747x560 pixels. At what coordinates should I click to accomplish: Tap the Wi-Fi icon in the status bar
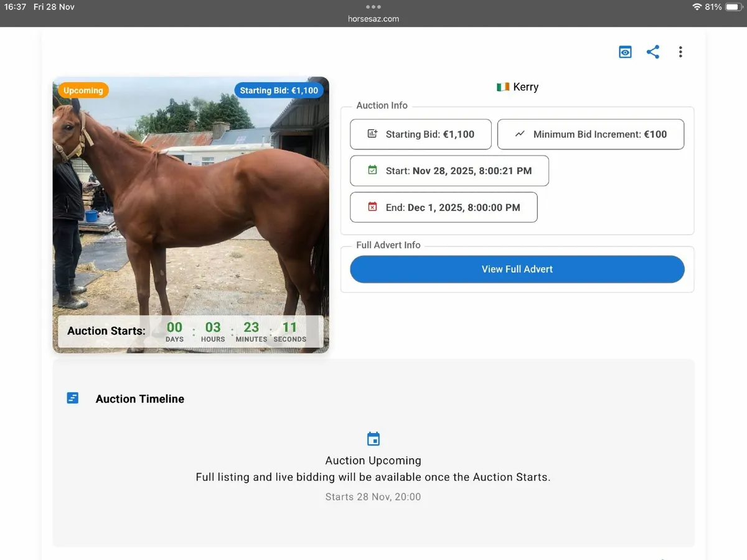(698, 7)
